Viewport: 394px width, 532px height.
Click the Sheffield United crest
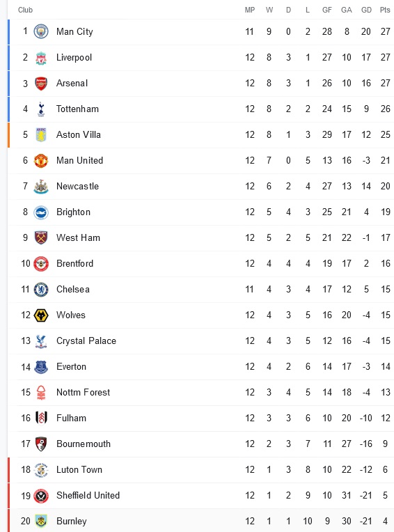coord(41,496)
